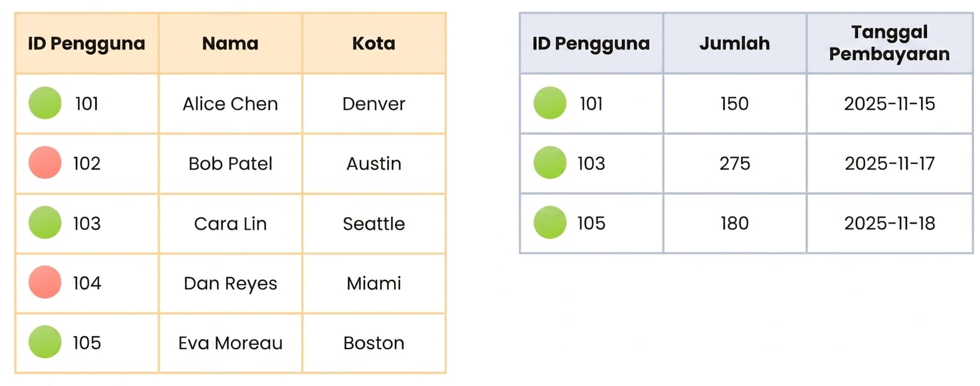
Task: Click the red dot beside user 102
Action: coord(45,163)
